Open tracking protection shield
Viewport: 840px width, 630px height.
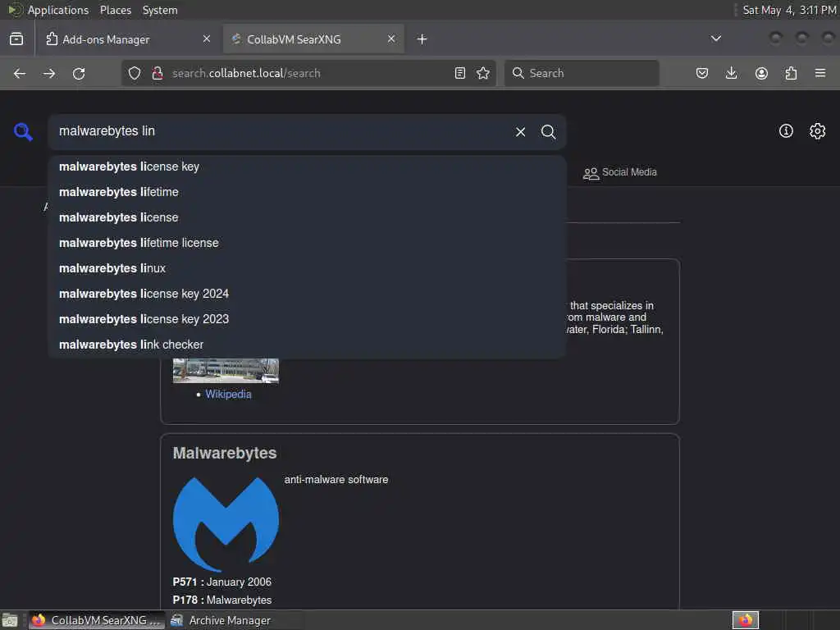click(x=135, y=73)
